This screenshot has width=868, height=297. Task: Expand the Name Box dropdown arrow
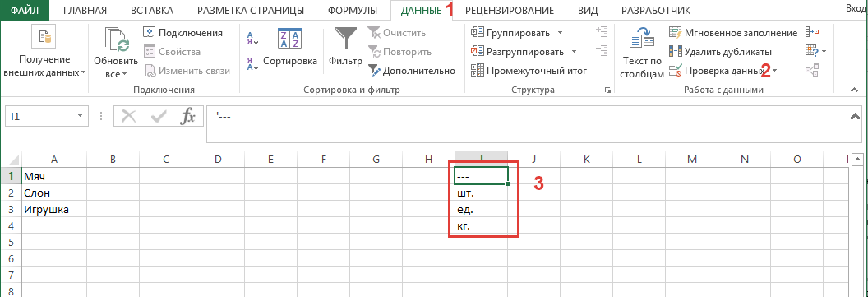click(81, 116)
